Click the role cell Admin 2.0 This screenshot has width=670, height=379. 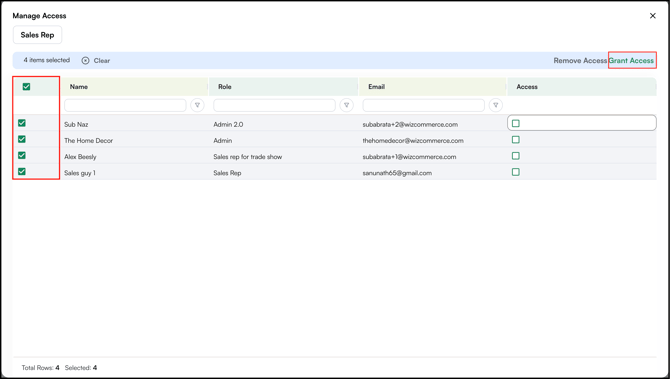(228, 124)
